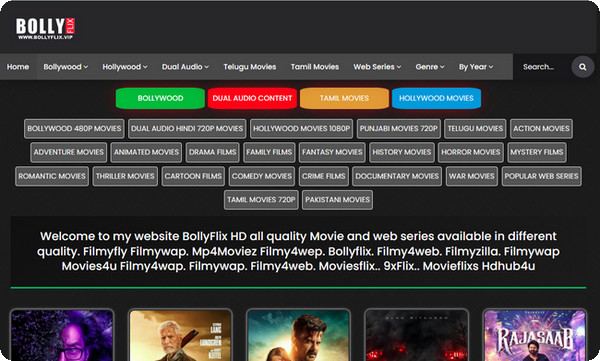The width and height of the screenshot is (600, 361).
Task: Open the Documentary Movies tag
Action: [x=397, y=176]
